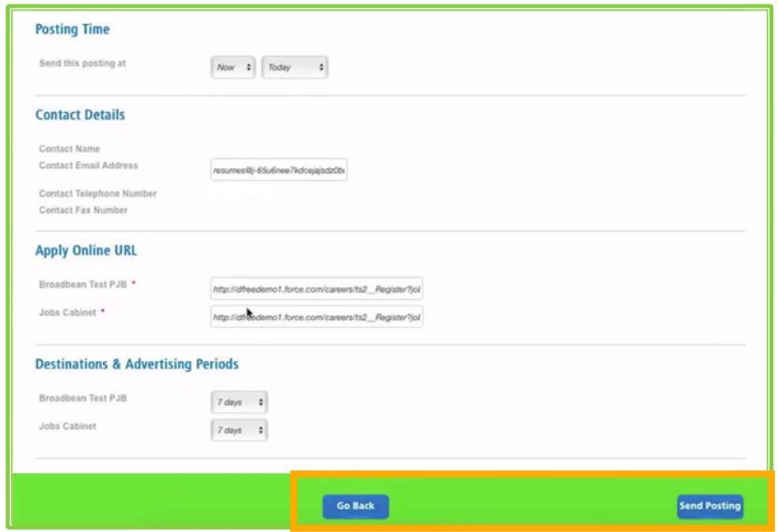778x532 pixels.
Task: Click 'Jobs Cabinet' label under Destinations
Action: (67, 426)
